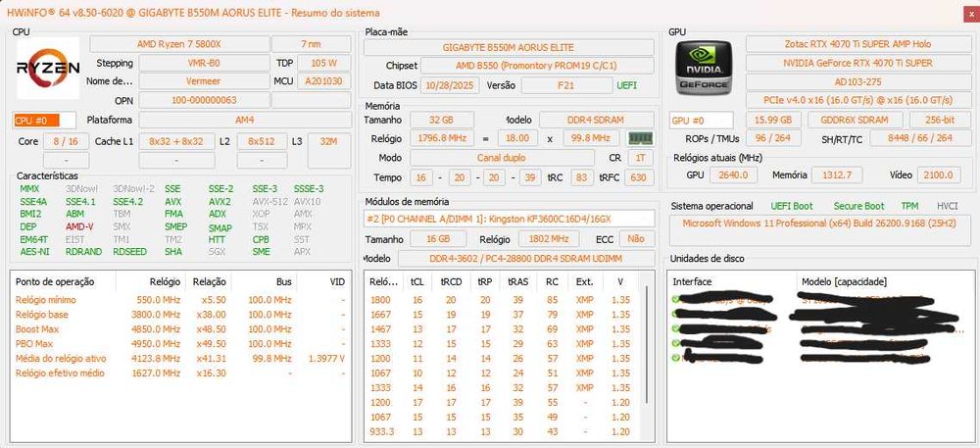Click the PCIe v4.0 x16 link field
This screenshot has width=980, height=448.
[857, 100]
